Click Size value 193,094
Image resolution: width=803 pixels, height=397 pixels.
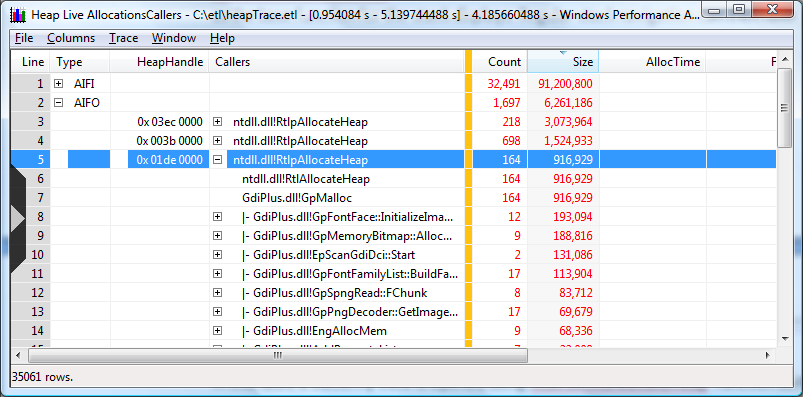coord(573,217)
